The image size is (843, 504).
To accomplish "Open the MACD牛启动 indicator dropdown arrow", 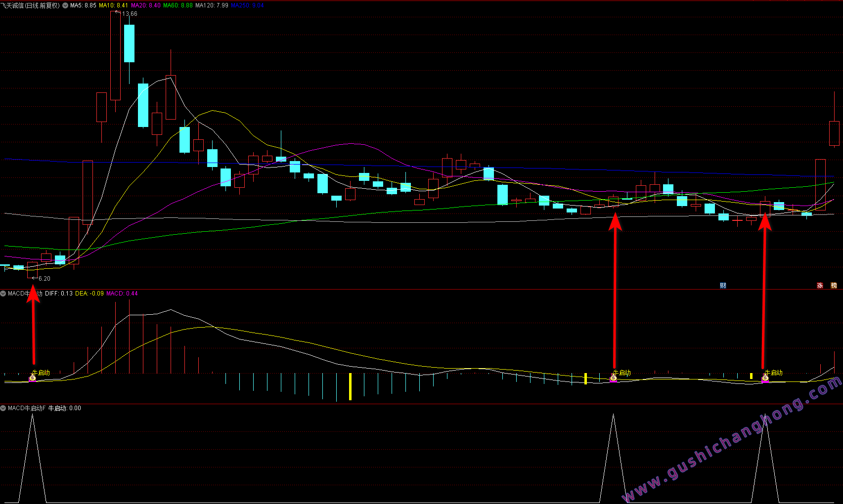I will 3,294.
